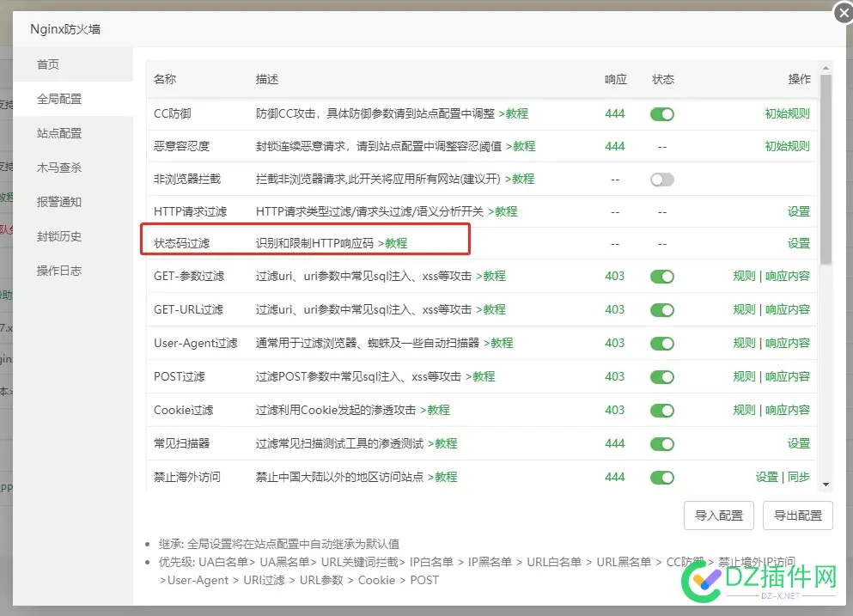Screen dimensions: 853x616
Task: Click 初始规则 for CC防御
Action: [x=786, y=113]
